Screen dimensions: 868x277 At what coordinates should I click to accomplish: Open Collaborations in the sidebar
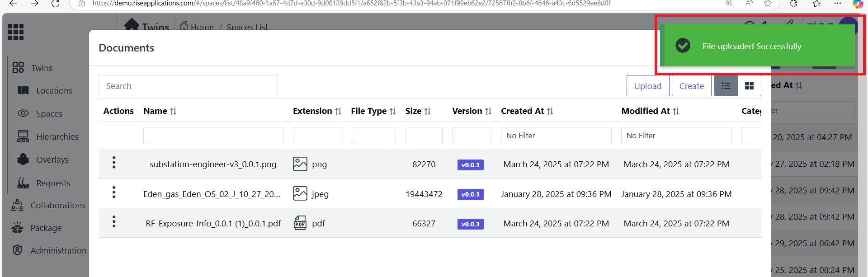pyautogui.click(x=58, y=205)
